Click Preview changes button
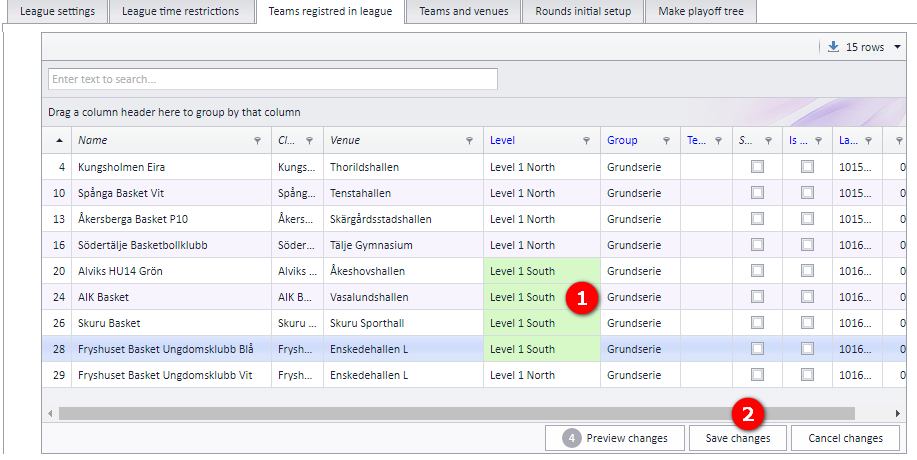 point(615,438)
